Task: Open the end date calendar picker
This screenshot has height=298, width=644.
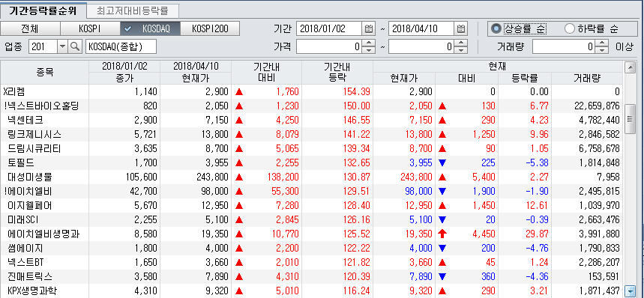Action: click(x=461, y=28)
